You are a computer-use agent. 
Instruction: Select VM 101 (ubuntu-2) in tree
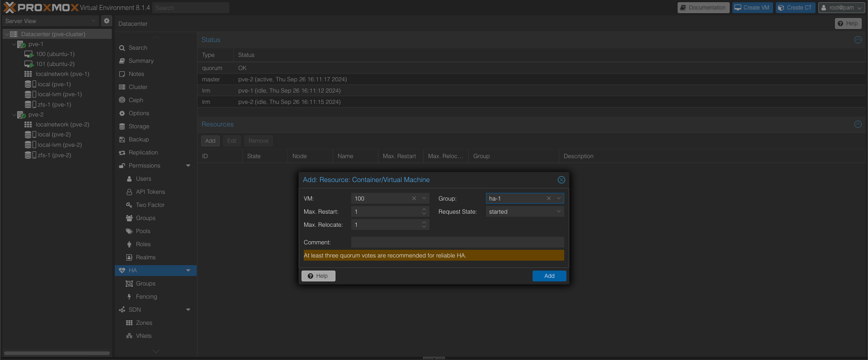pos(55,64)
